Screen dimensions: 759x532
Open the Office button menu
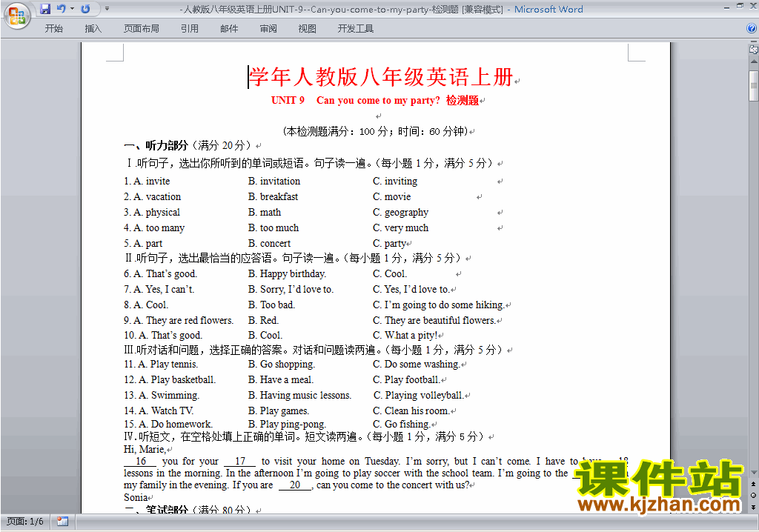coord(17,16)
